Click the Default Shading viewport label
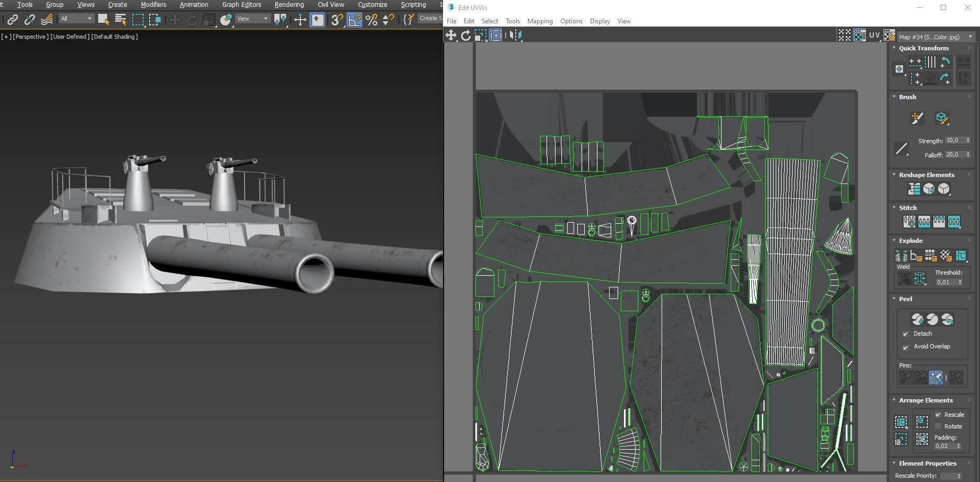980x482 pixels. (x=115, y=37)
